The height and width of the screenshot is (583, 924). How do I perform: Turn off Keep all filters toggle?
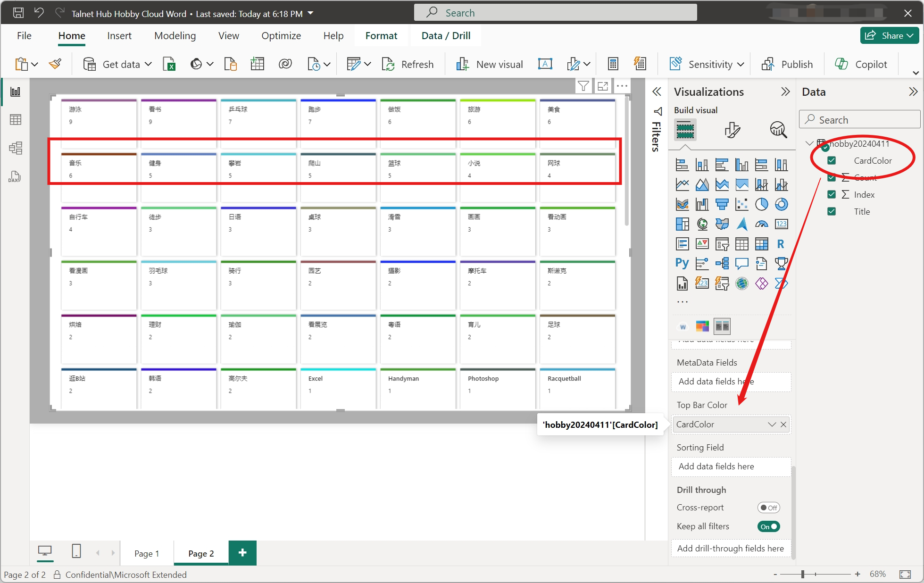[769, 526]
